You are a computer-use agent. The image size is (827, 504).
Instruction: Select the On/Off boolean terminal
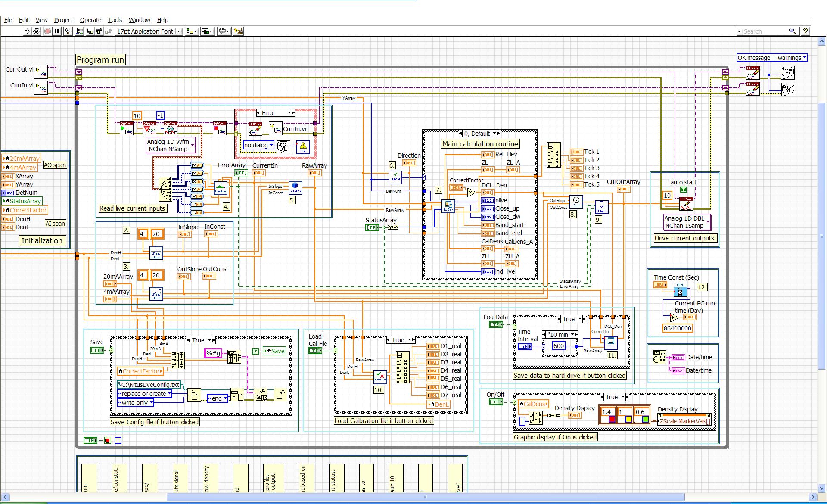[496, 402]
